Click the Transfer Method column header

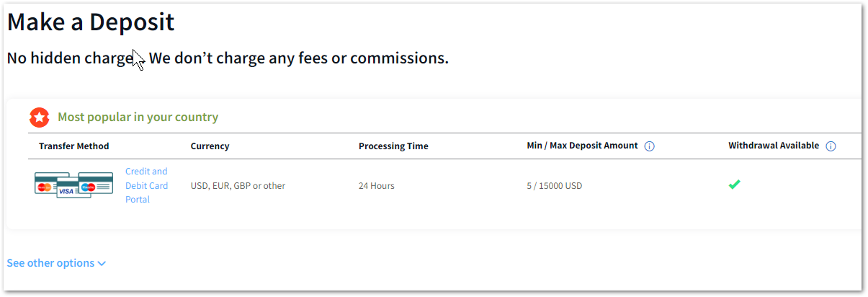74,146
